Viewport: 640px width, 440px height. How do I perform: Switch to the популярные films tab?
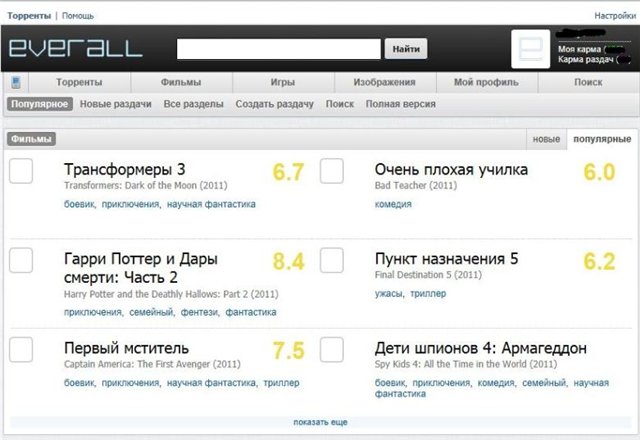602,139
